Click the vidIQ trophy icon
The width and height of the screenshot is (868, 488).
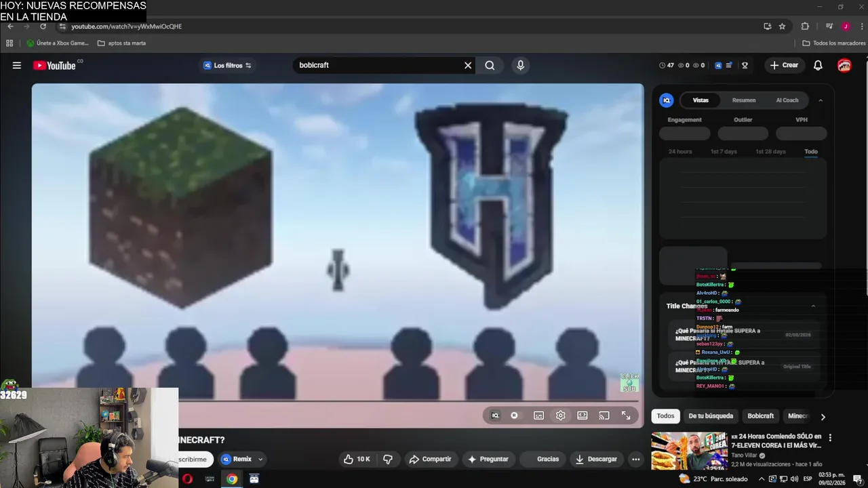pyautogui.click(x=745, y=66)
